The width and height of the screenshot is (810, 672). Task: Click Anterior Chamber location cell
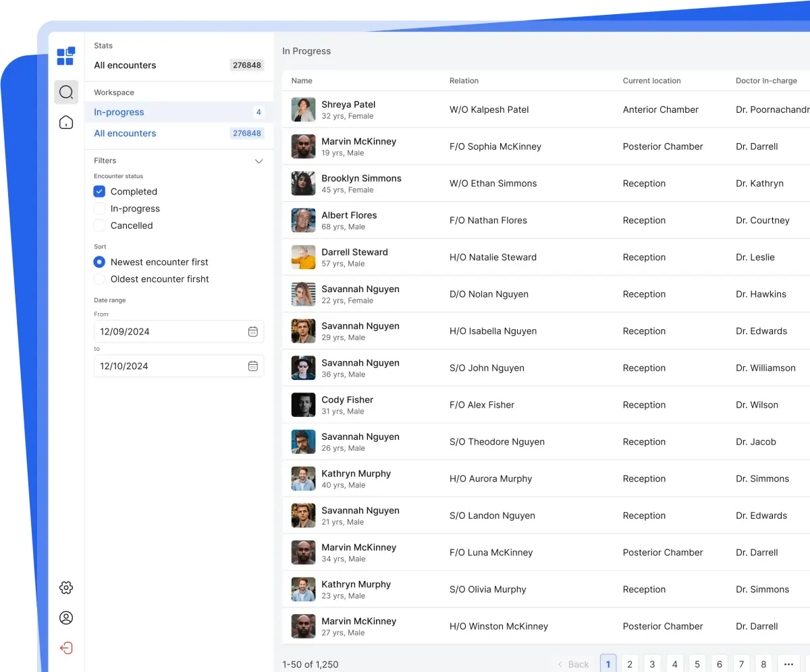coord(661,109)
